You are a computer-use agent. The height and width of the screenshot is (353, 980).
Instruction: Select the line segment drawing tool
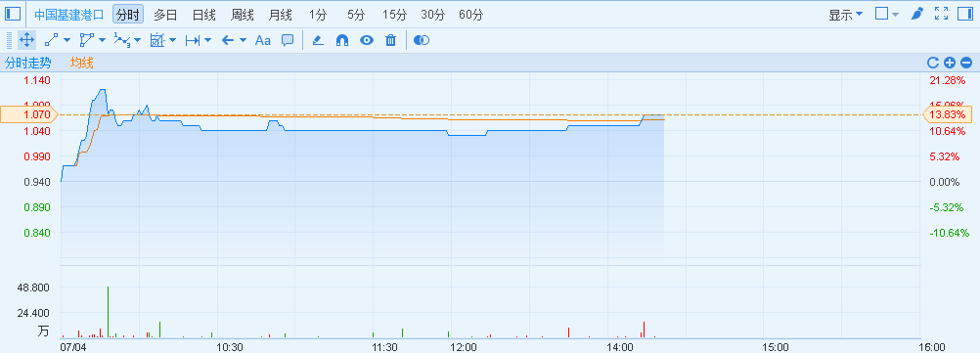[51, 40]
